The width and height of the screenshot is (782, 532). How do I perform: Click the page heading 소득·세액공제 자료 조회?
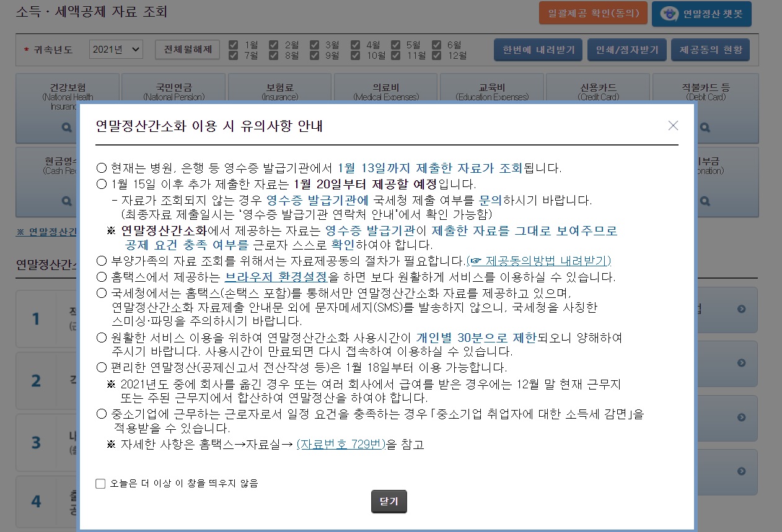pyautogui.click(x=91, y=12)
